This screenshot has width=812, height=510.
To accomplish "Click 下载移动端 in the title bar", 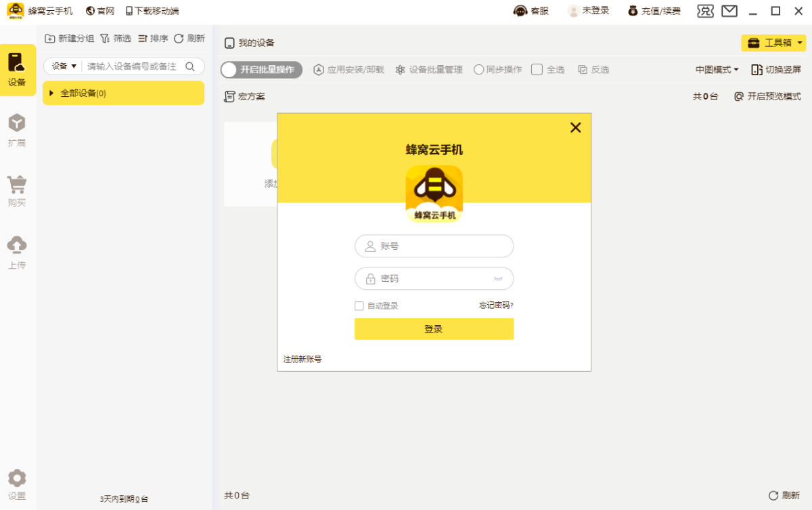I will (152, 11).
